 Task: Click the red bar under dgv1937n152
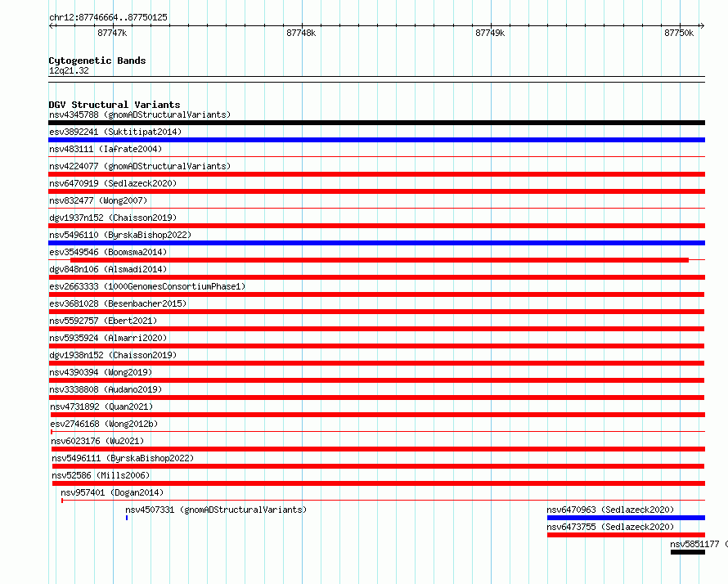pos(376,226)
